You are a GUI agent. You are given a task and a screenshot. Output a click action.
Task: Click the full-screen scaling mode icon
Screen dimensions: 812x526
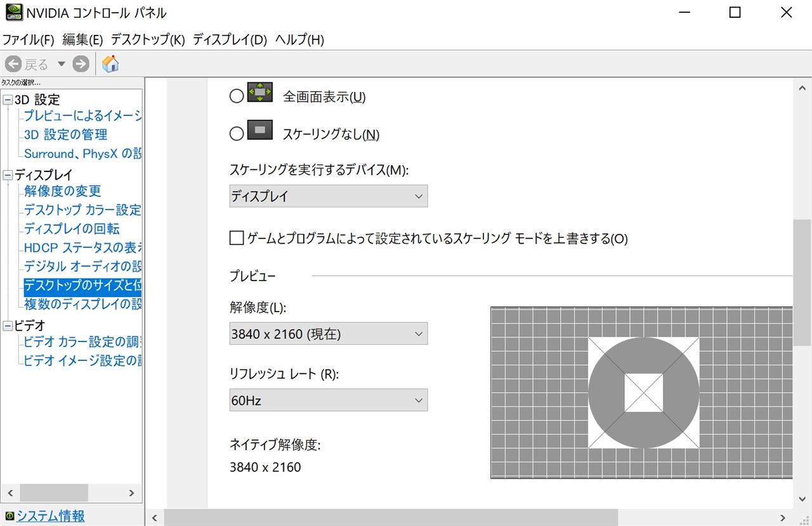pos(259,92)
